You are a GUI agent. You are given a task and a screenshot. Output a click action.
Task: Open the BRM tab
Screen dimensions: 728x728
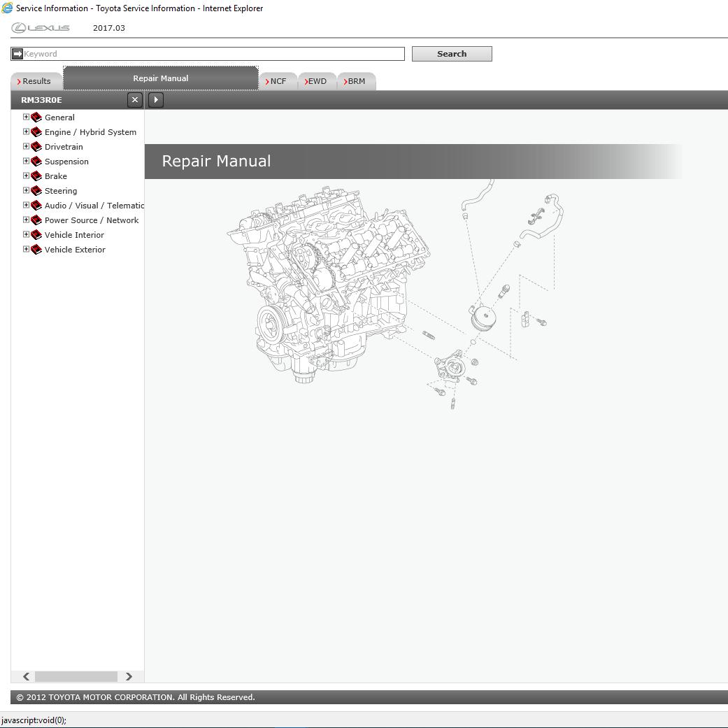point(356,81)
